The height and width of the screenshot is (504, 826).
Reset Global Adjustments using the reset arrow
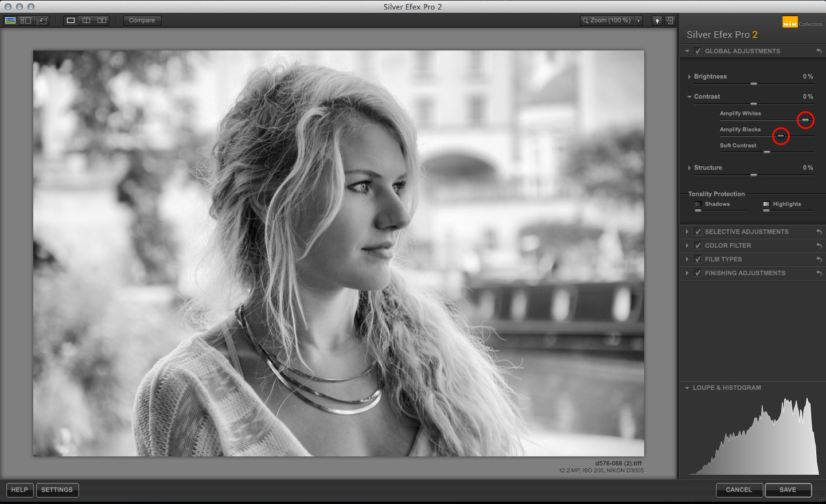[x=819, y=51]
